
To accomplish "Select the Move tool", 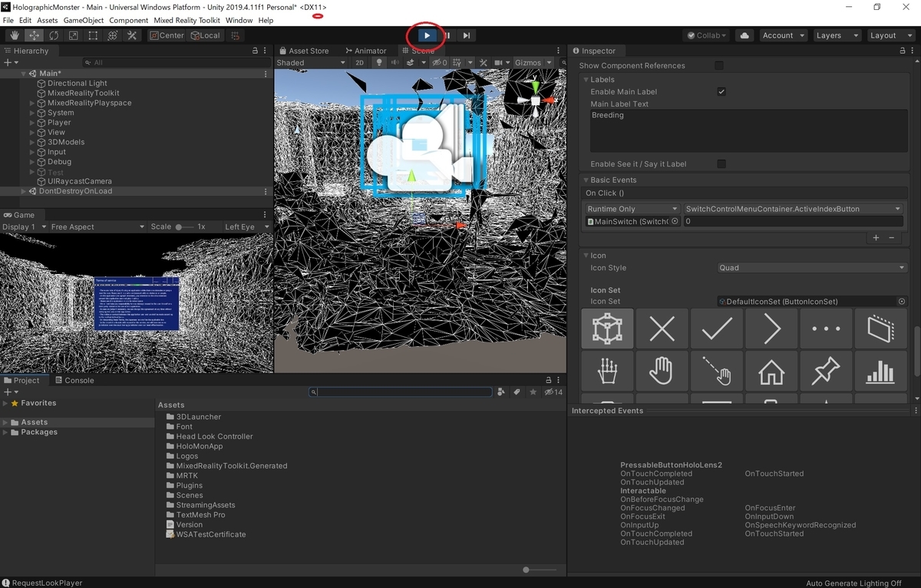I will [34, 35].
